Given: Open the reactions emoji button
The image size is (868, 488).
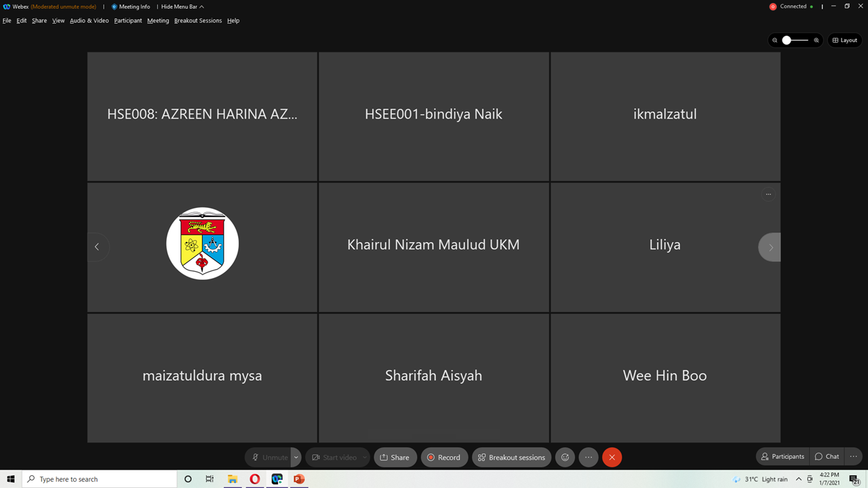Looking at the screenshot, I should [564, 457].
